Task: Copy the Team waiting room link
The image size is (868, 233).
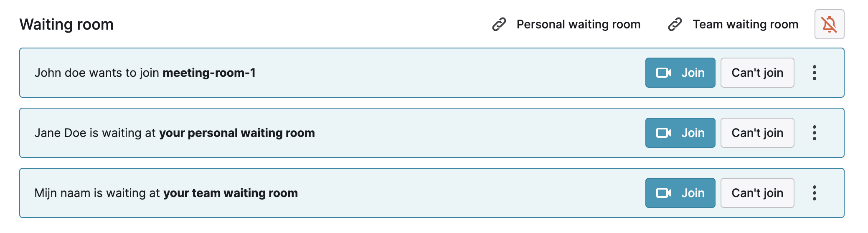Action: 733,25
